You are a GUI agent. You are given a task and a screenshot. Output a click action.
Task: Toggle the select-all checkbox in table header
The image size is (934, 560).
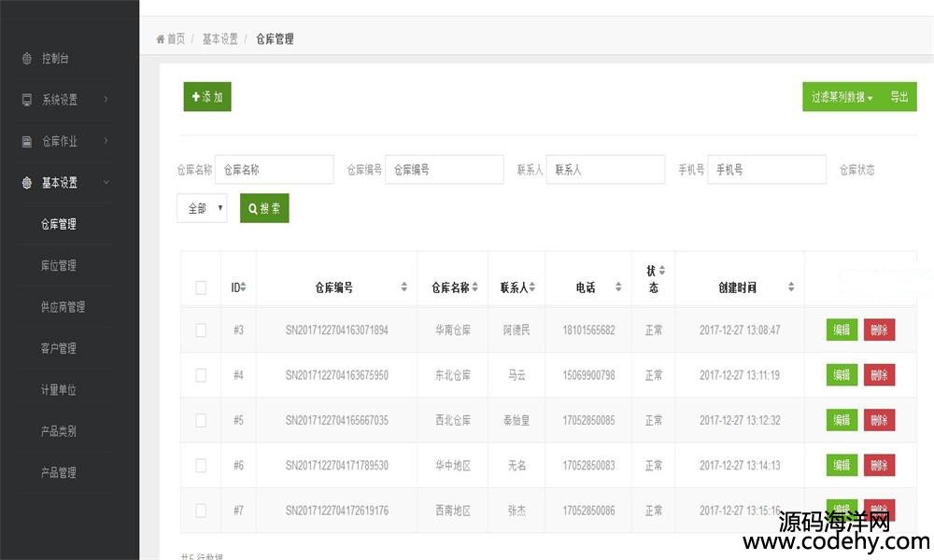pyautogui.click(x=201, y=287)
